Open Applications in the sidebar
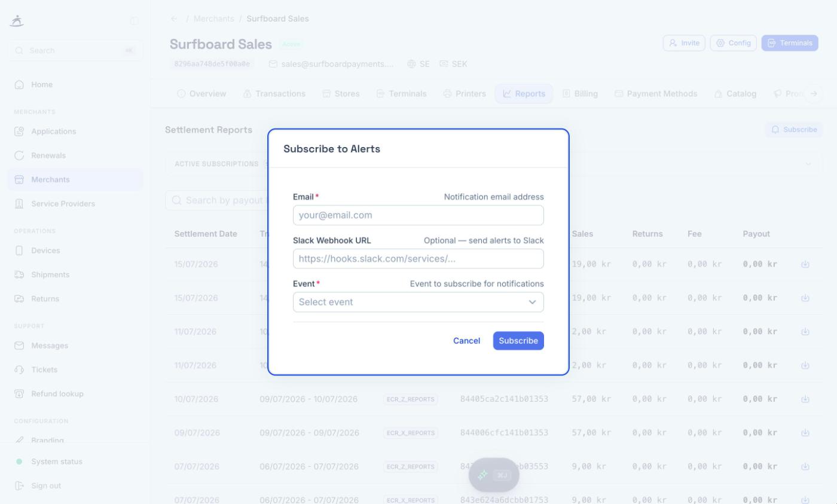Screen dimensions: 837x504 click(75, 132)
